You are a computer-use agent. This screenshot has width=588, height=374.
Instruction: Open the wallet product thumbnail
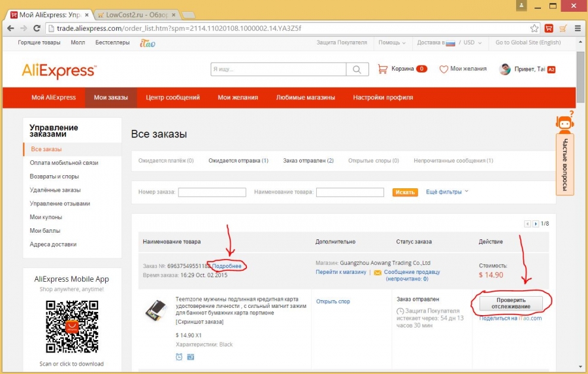click(155, 310)
